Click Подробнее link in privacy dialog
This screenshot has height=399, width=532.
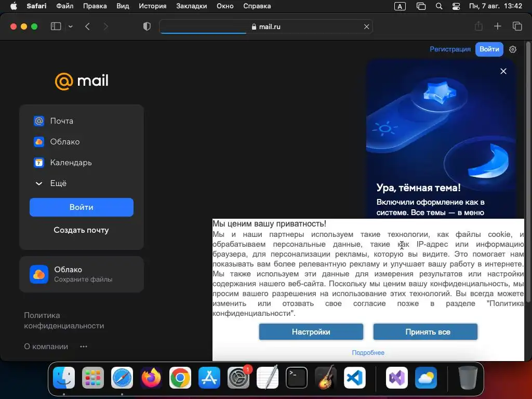pos(368,353)
